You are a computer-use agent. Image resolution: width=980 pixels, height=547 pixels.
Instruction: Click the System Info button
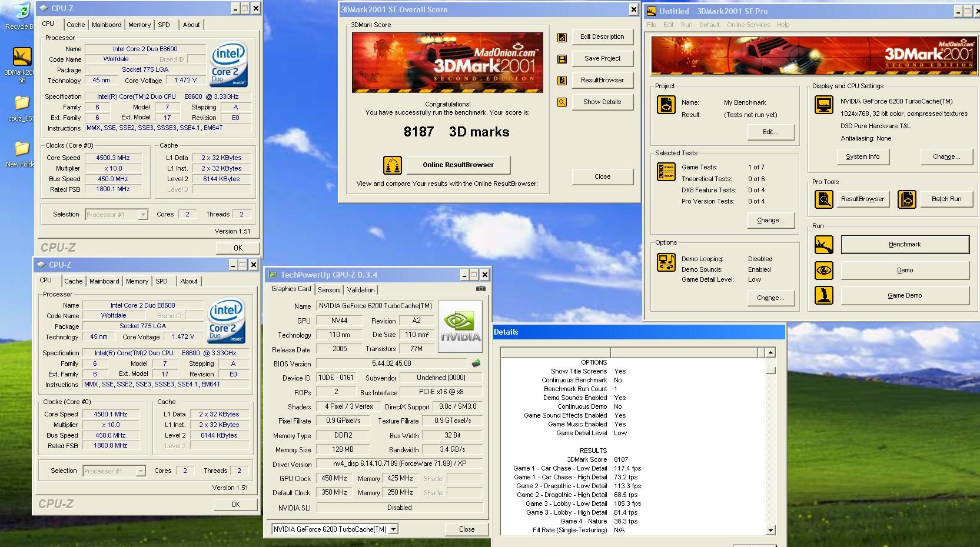862,156
